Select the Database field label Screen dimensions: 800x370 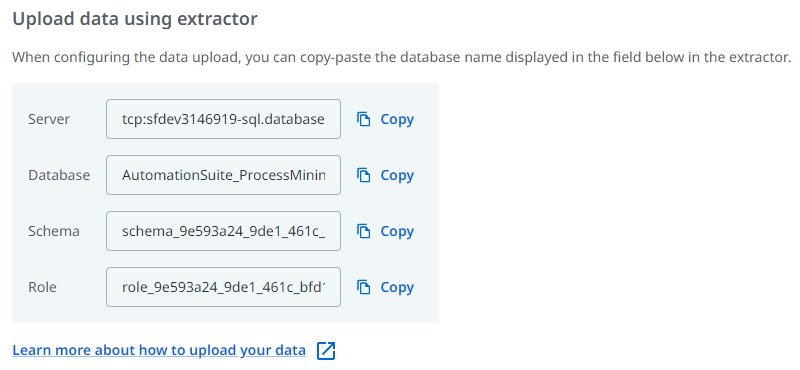[x=59, y=175]
